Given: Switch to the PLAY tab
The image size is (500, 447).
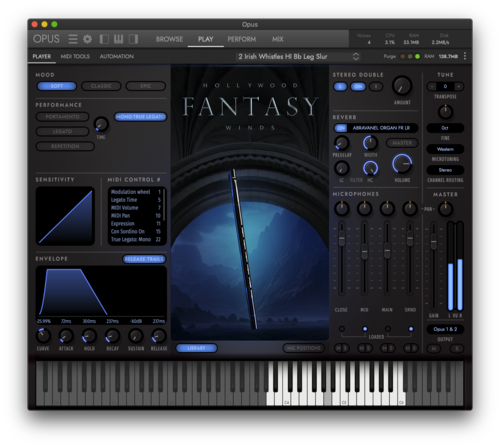Looking at the screenshot, I should (206, 39).
